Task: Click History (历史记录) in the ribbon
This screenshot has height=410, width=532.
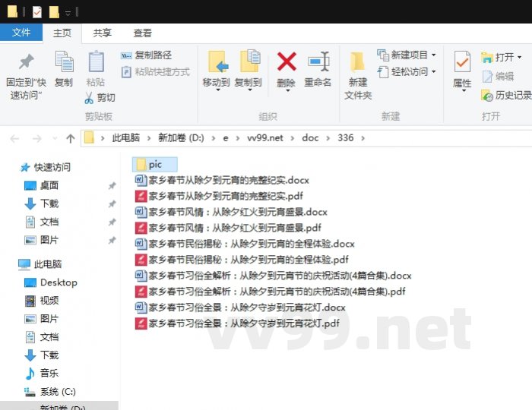Action: [x=506, y=96]
